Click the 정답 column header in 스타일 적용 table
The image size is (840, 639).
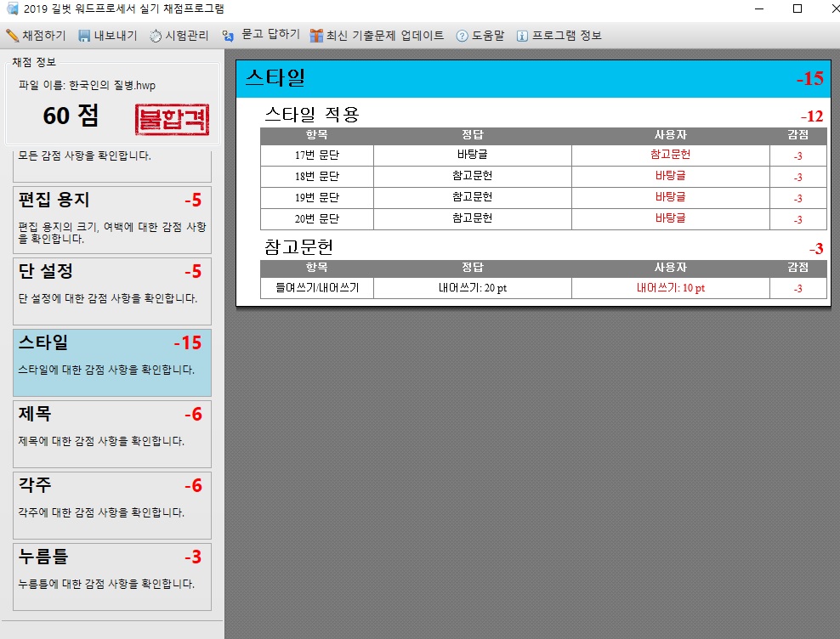coord(473,135)
